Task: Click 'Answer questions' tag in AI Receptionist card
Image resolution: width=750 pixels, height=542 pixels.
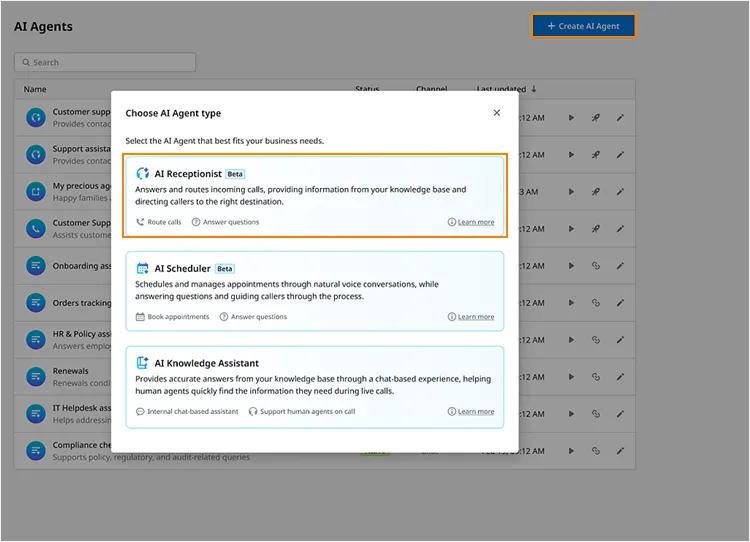Action: point(231,222)
